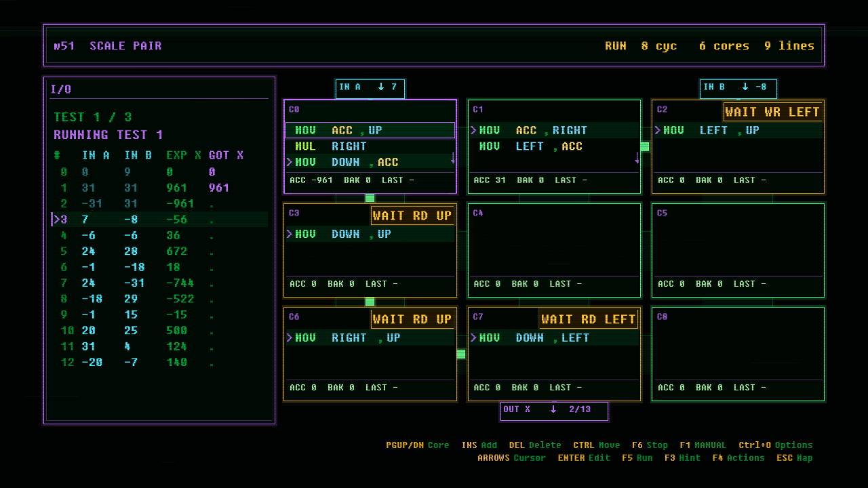Click the F3 Hint shortcut
868x488 pixels.
point(683,458)
